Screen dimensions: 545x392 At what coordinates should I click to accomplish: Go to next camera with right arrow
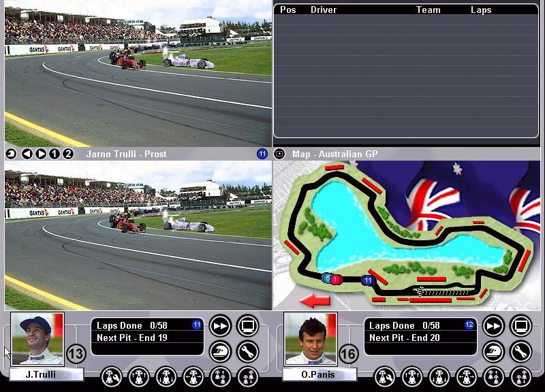(x=41, y=154)
